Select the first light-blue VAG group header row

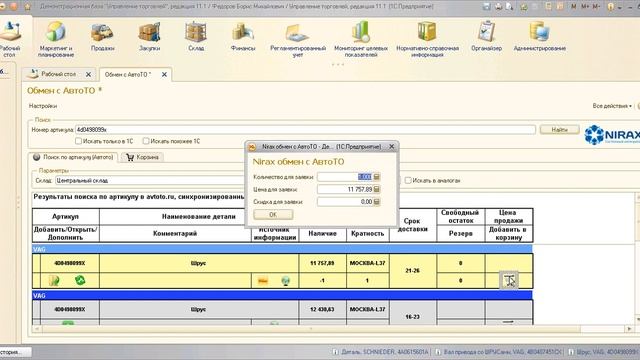point(282,249)
